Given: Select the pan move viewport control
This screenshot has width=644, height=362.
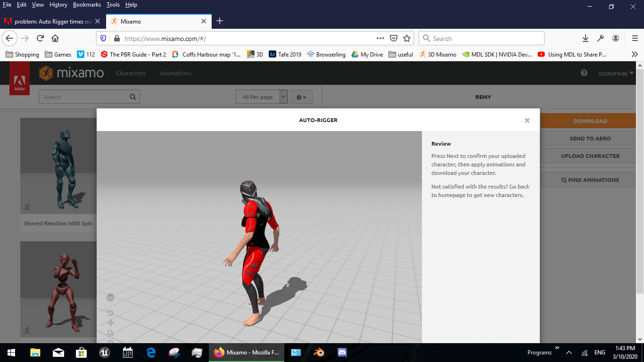Looking at the screenshot, I should click(x=110, y=323).
